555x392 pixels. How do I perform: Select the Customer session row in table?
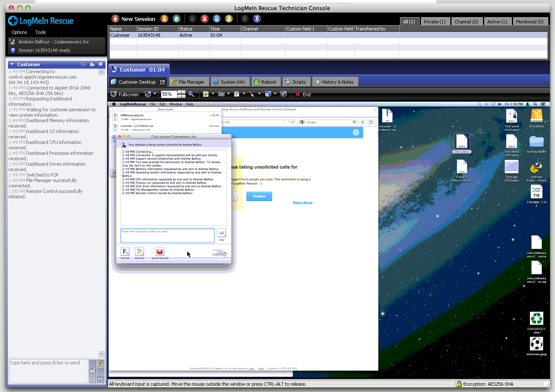tap(328, 35)
